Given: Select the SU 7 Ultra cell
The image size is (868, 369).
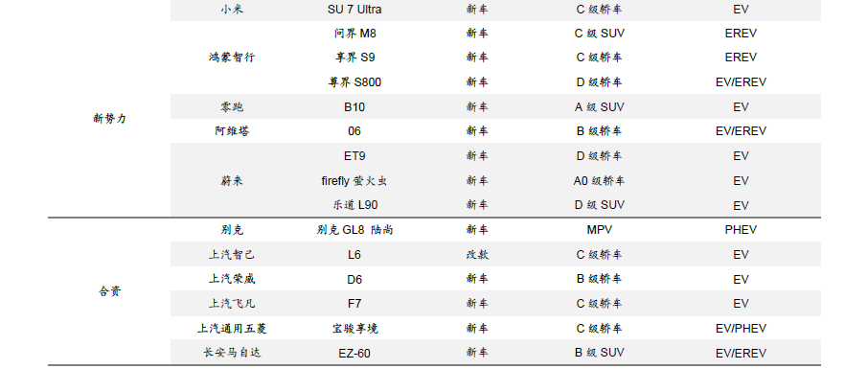Looking at the screenshot, I should click(354, 10).
